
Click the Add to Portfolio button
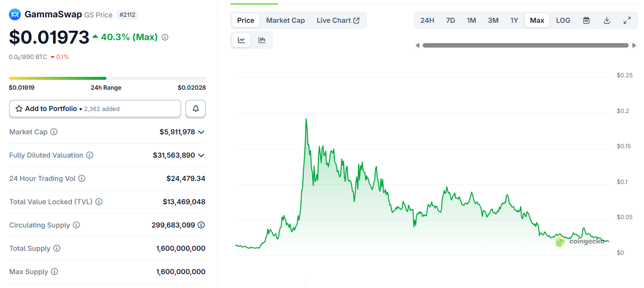point(95,109)
